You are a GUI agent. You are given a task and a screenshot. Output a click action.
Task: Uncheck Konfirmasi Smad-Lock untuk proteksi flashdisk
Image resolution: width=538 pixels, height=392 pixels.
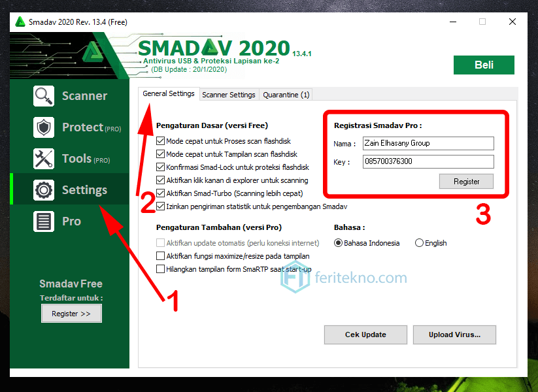coord(160,167)
